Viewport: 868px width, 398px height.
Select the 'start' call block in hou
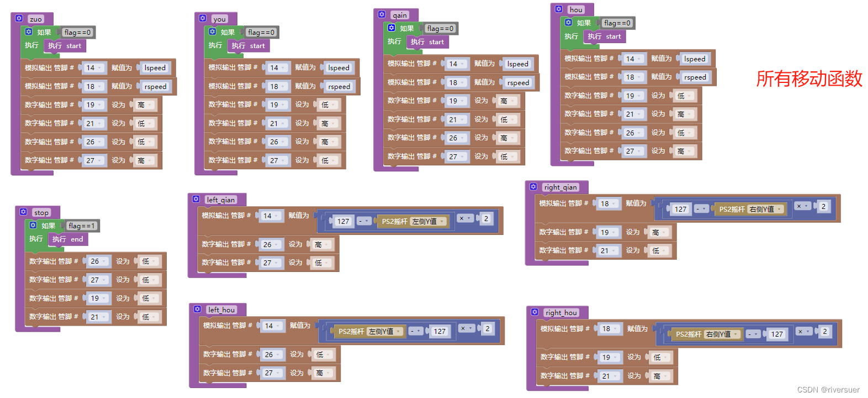[605, 36]
